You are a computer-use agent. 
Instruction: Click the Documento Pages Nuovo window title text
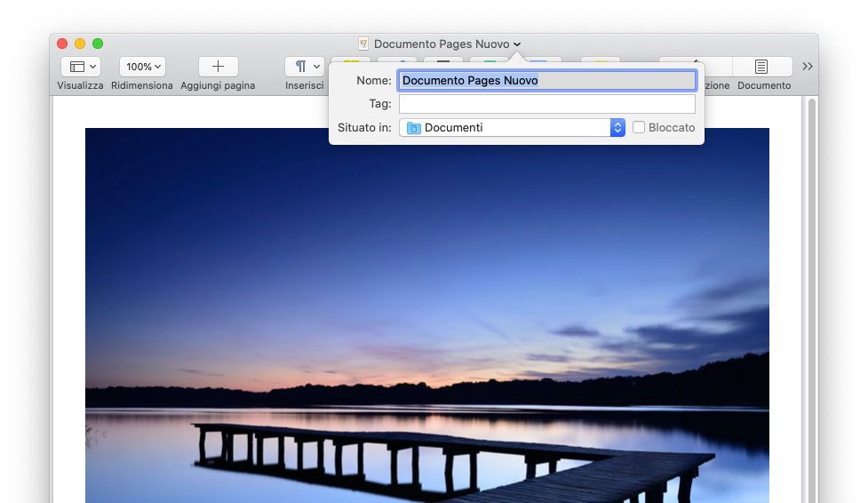pos(442,44)
